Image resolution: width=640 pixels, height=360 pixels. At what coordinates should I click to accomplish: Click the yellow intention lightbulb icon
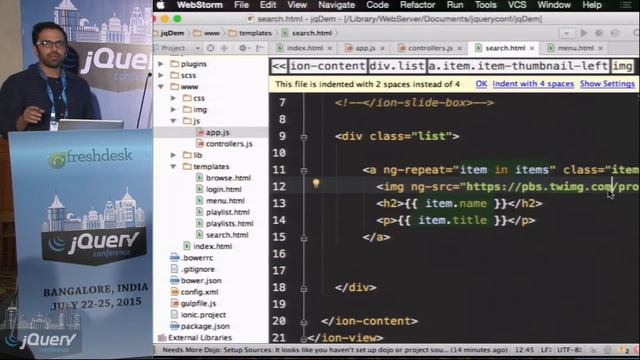click(316, 183)
